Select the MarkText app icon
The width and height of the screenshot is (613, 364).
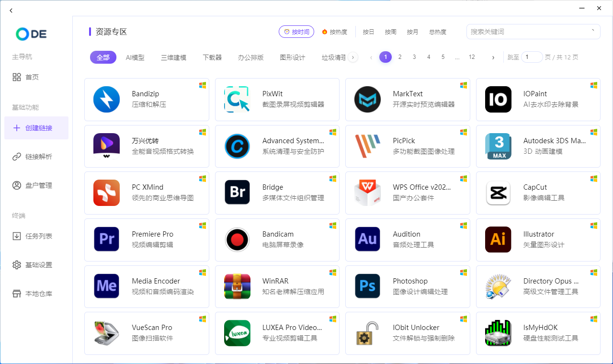(367, 100)
